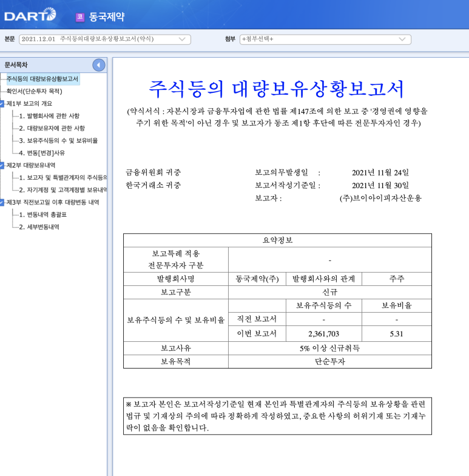Image resolution: width=469 pixels, height=476 pixels.
Task: Click the 5% 이상 신규취득 cell
Action: click(x=330, y=348)
